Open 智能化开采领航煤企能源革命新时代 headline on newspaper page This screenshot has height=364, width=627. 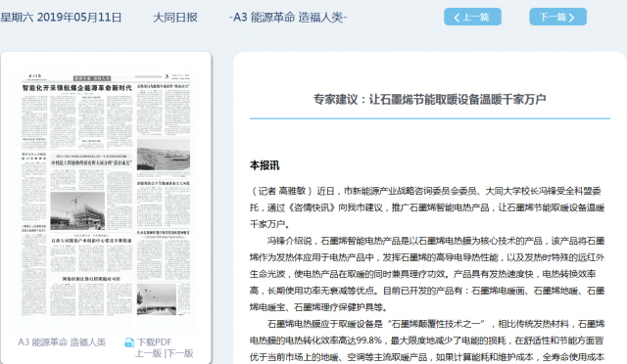(76, 88)
